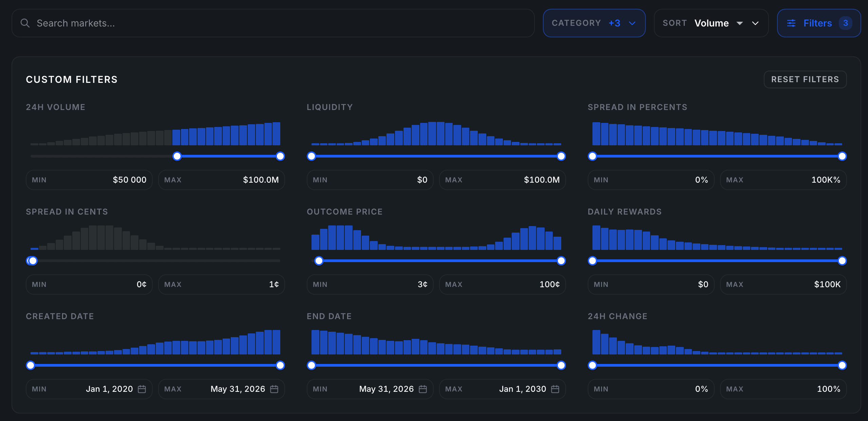Edit Daily Rewards min $0 field

coord(651,285)
